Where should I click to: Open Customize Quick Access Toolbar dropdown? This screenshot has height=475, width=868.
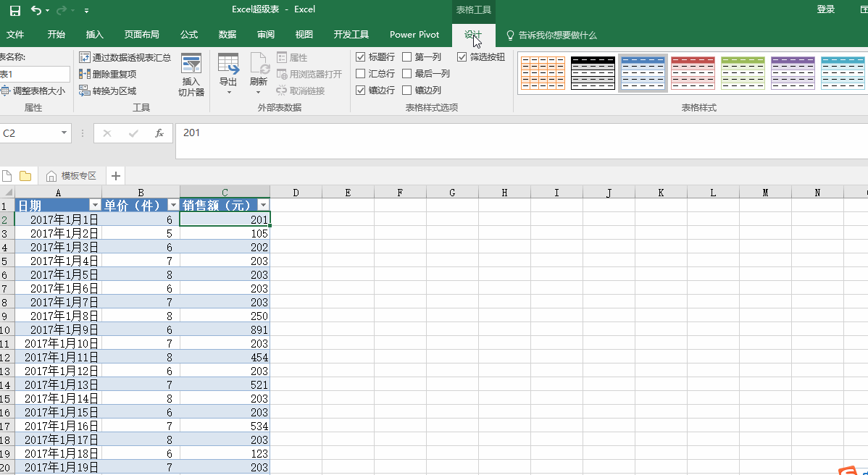pyautogui.click(x=87, y=11)
